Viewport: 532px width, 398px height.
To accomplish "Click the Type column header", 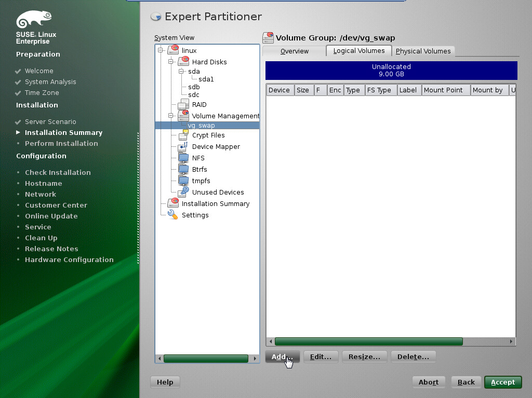I will click(354, 90).
